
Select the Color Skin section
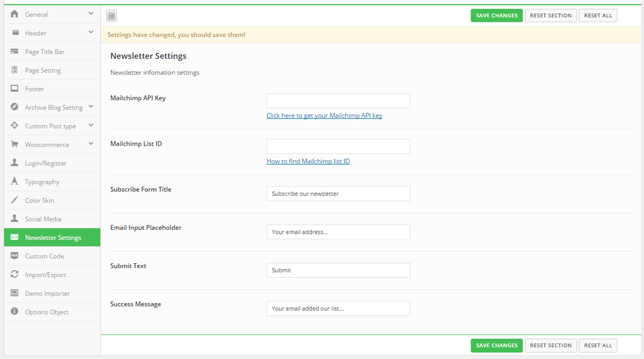(52, 200)
